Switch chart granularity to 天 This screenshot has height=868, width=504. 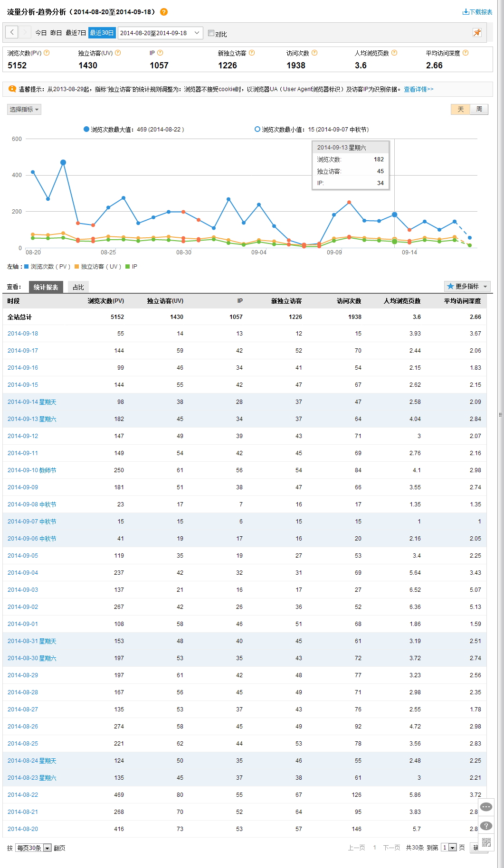[460, 109]
